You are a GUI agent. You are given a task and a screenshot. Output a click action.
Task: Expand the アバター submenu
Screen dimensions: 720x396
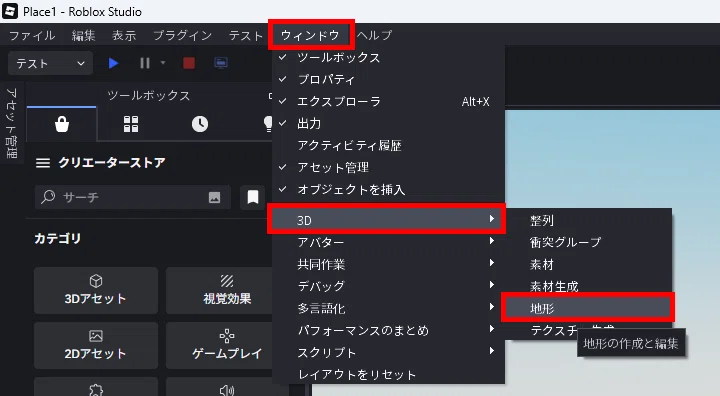(x=388, y=242)
